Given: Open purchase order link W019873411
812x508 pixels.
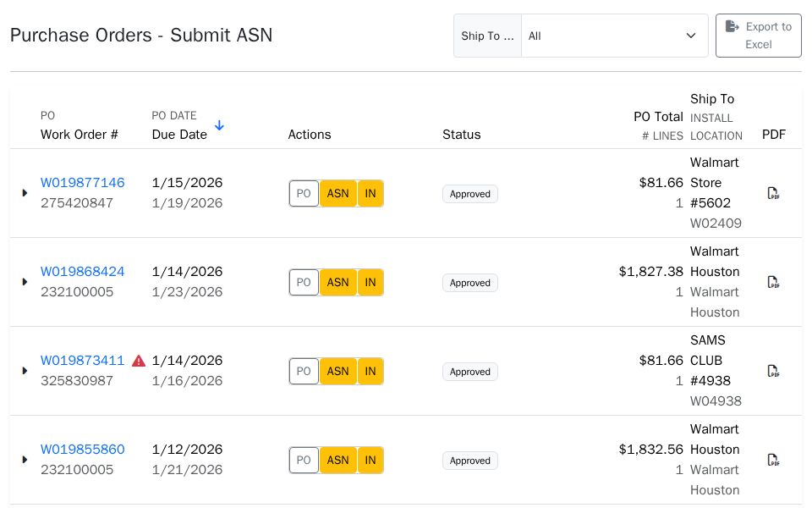Looking at the screenshot, I should [82, 360].
